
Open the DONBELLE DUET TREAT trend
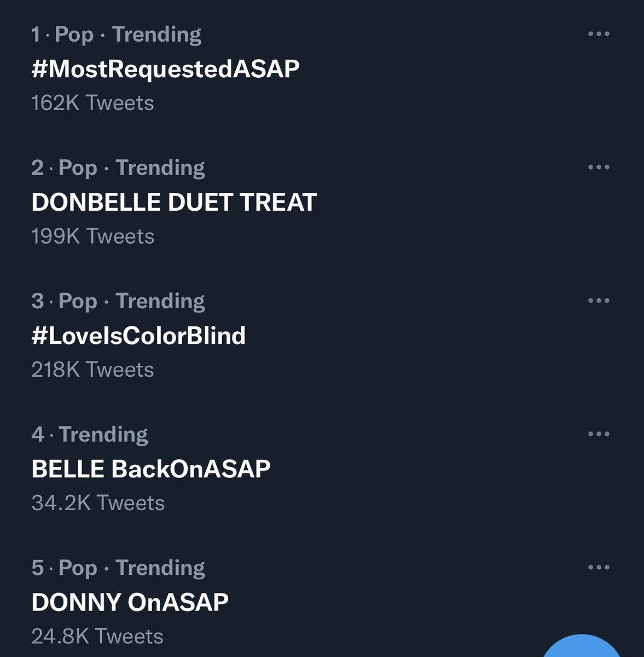[174, 202]
